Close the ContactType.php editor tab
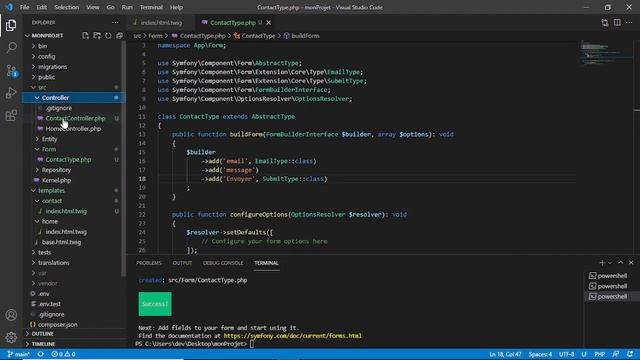Image resolution: width=640 pixels, height=360 pixels. 269,23
